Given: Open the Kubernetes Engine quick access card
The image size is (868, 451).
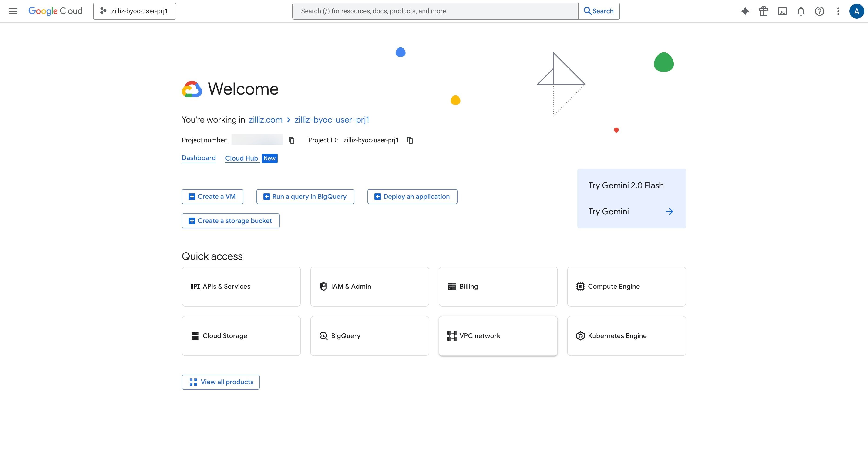Looking at the screenshot, I should 626,336.
